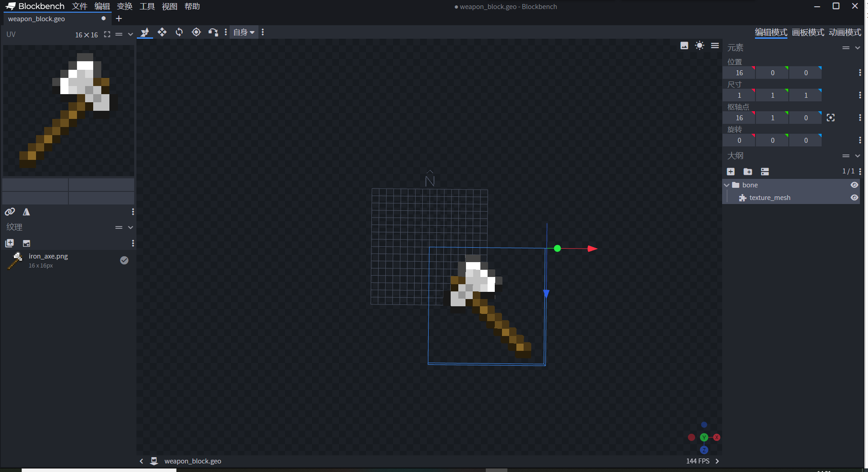Open the UV panel options menu

[119, 34]
